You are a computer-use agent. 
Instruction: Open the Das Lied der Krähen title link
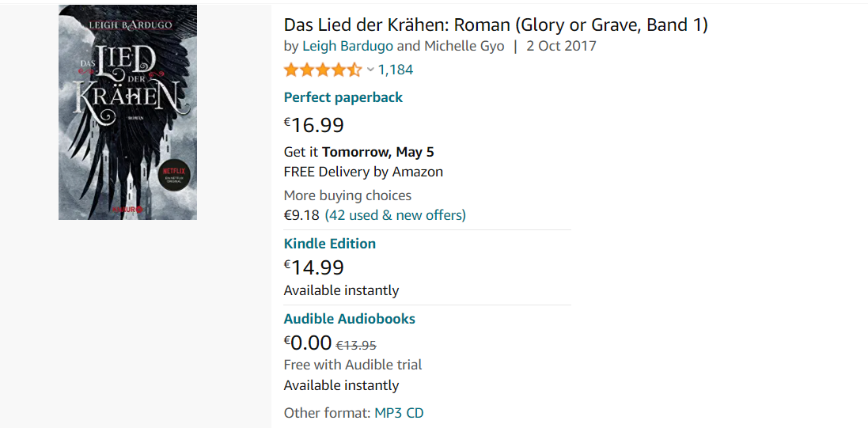[x=495, y=25]
